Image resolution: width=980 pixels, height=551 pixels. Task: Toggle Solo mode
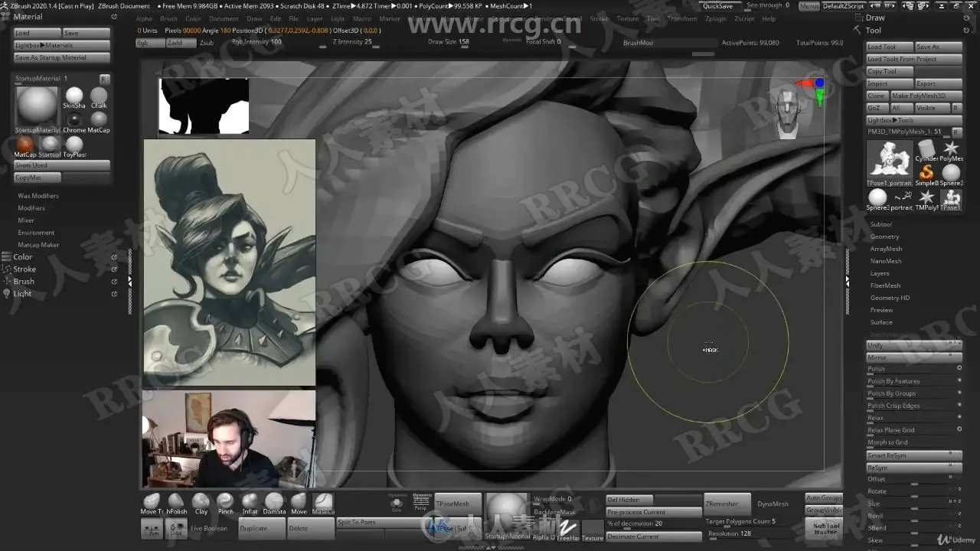tap(397, 504)
